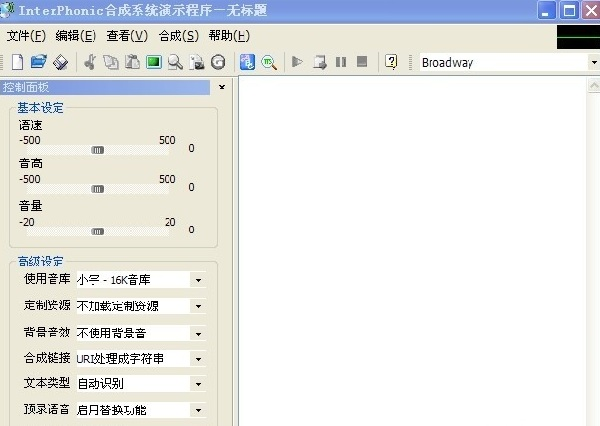600x426 pixels.
Task: Click the magnifying glass Find icon
Action: (175, 62)
